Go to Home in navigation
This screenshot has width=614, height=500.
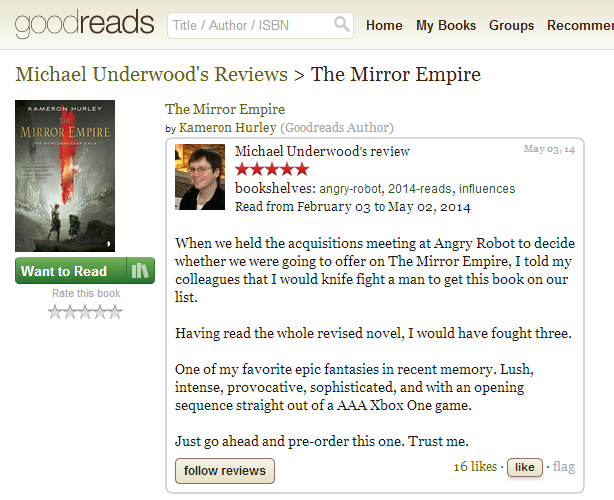click(384, 25)
